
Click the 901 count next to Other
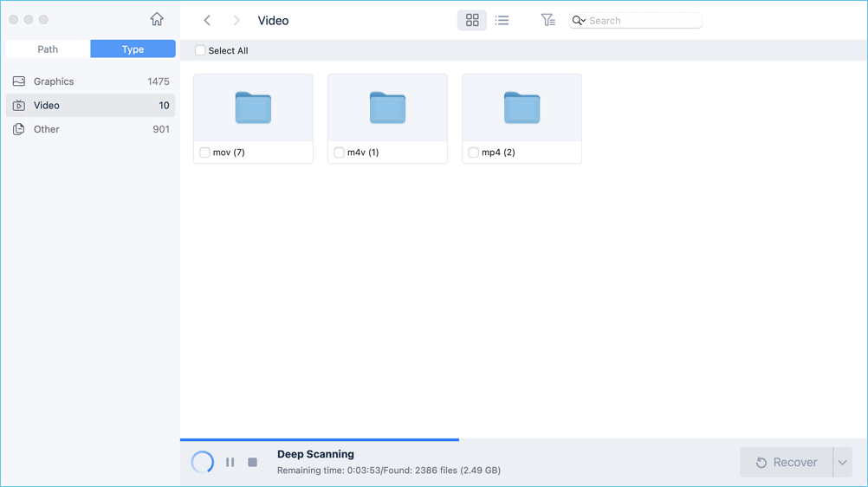(161, 129)
